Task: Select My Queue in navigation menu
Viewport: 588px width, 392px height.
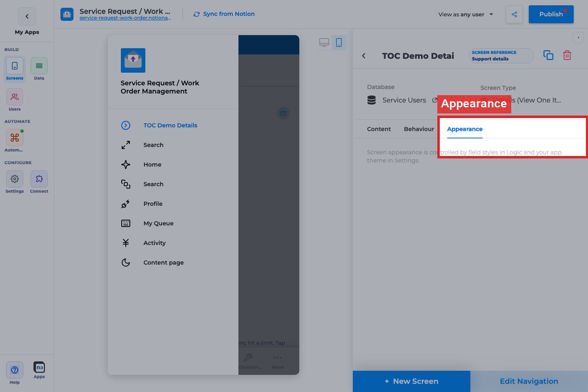Action: 173,223
